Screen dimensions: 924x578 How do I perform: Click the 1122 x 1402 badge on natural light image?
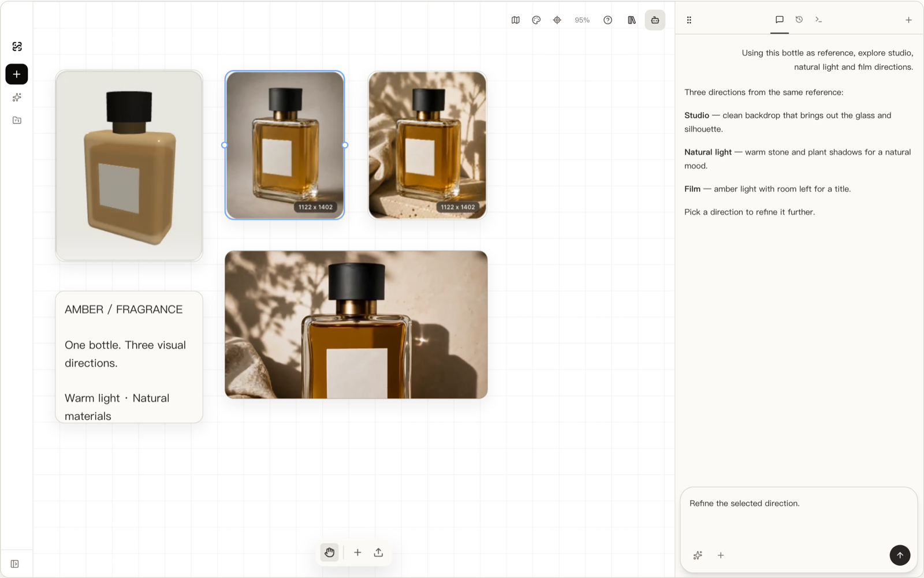click(458, 207)
